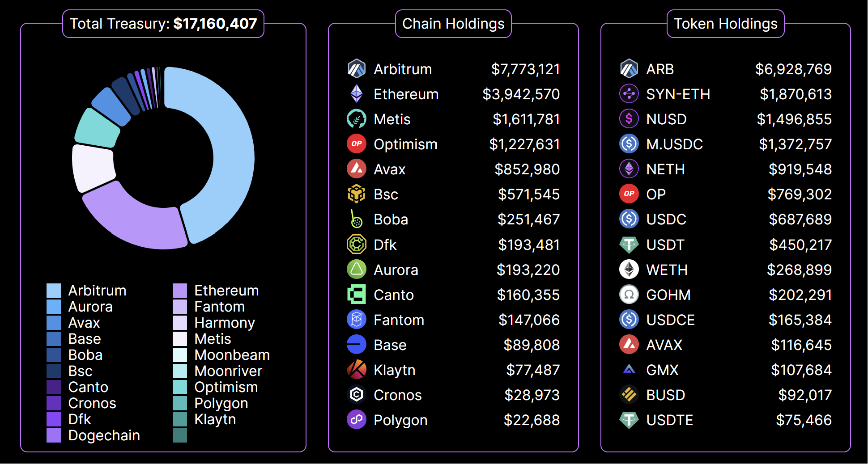Click the SYN-ETH token label

678,94
